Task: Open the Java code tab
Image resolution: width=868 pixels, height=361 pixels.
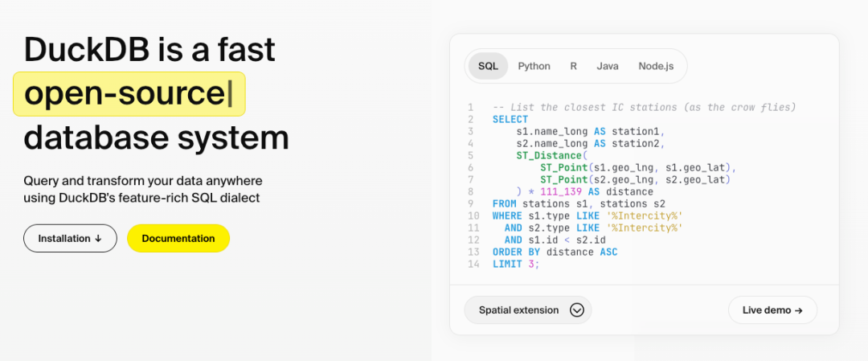Action: [608, 66]
